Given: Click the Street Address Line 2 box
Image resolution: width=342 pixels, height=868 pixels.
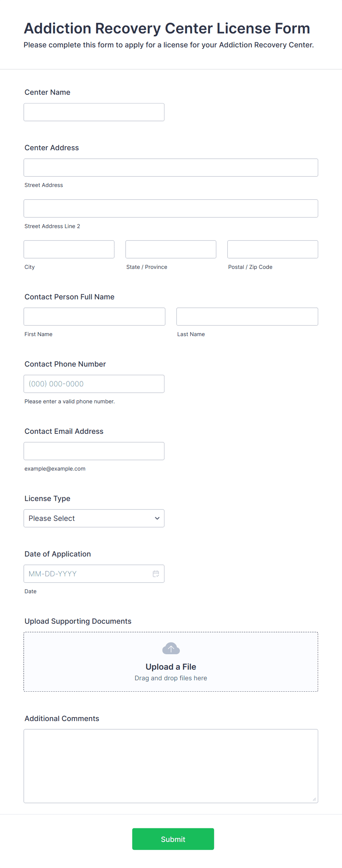Looking at the screenshot, I should tap(171, 209).
